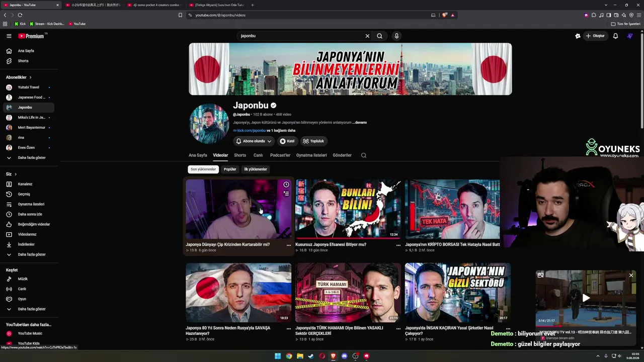Open options for 'Japonya Dünyayı Çip Krizinden' video
Screen dimensions: 644x362
click(x=289, y=245)
